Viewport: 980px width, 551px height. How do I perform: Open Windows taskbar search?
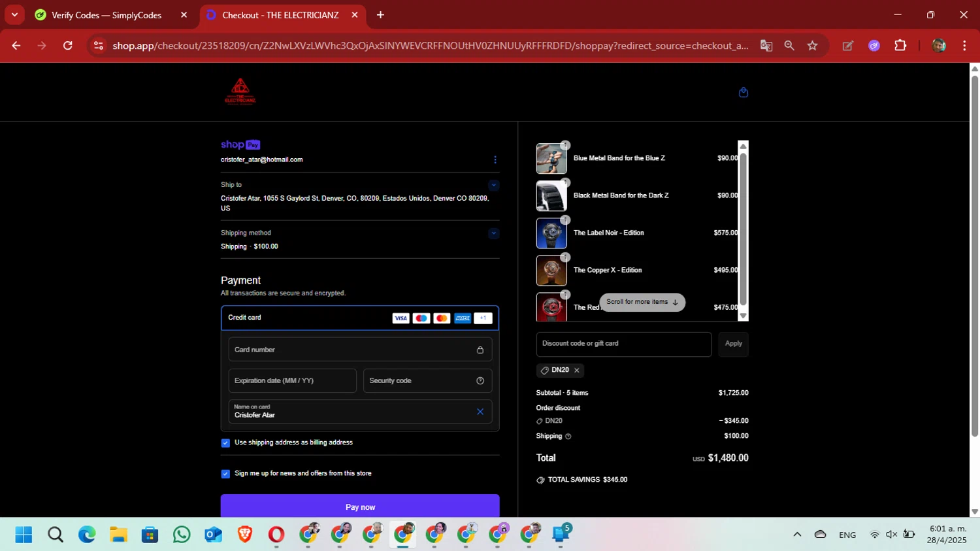56,535
